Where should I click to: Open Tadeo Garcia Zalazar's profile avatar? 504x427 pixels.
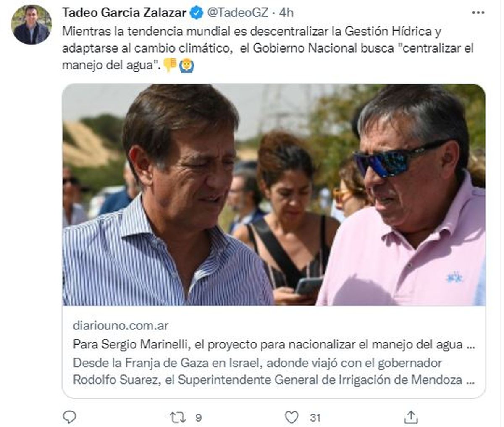(x=31, y=25)
